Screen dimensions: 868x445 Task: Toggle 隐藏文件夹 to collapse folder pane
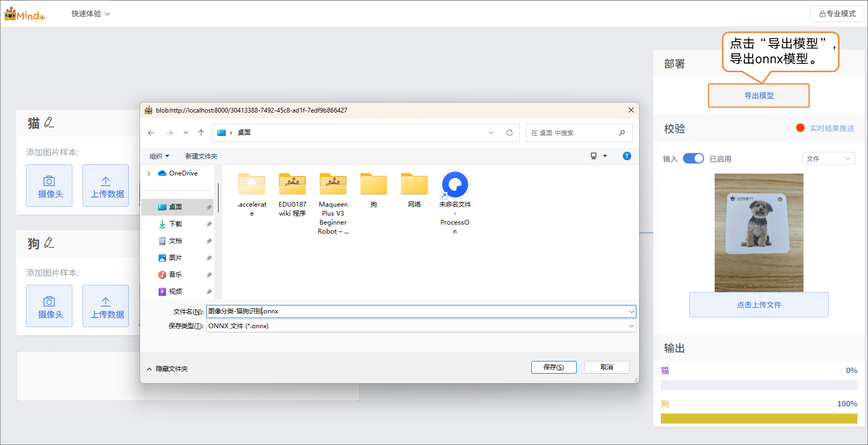pos(167,369)
